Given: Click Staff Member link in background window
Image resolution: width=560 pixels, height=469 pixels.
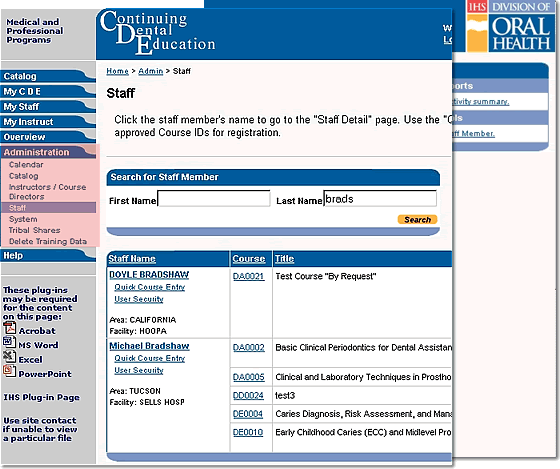Looking at the screenshot, I should 474,134.
